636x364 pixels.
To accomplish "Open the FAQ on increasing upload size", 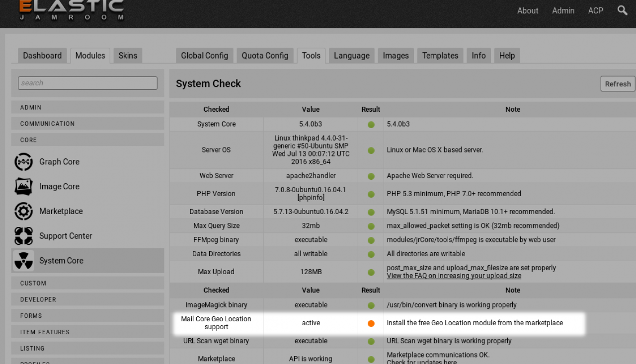I will 454,276.
